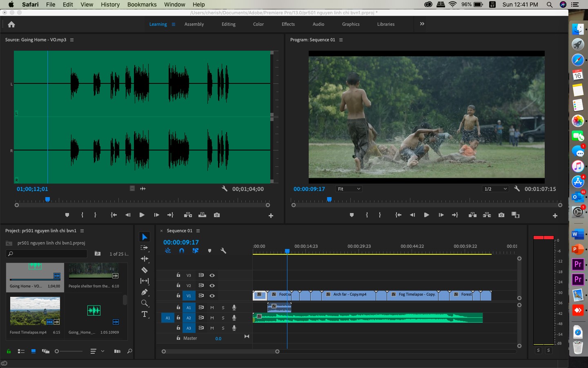
Task: Mute audio track A1
Action: coord(212,307)
